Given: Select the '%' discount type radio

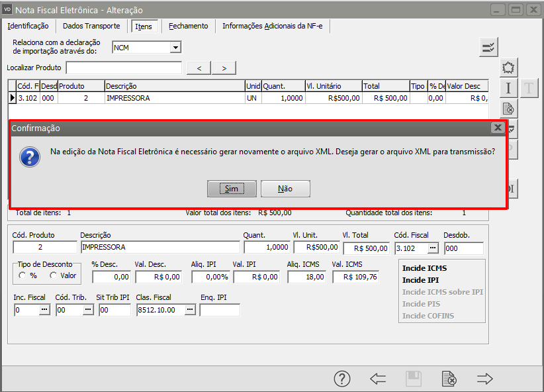Looking at the screenshot, I should (23, 275).
